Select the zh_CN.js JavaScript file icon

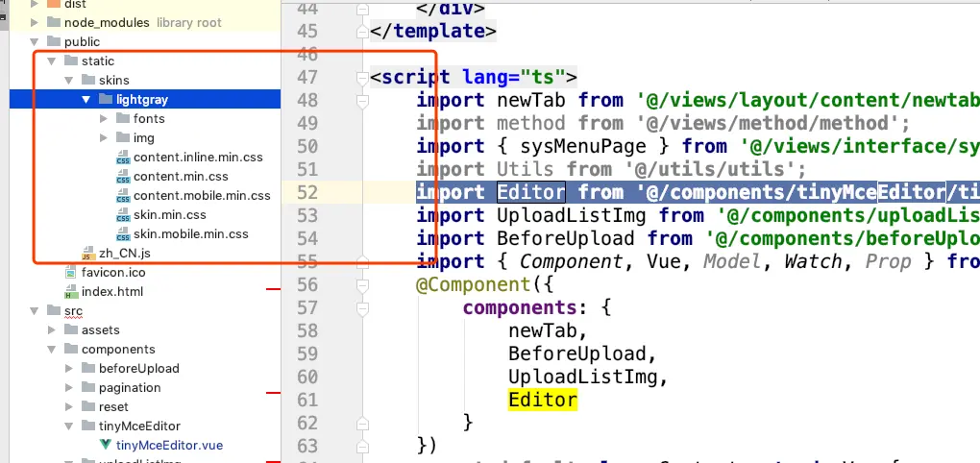[x=88, y=254]
